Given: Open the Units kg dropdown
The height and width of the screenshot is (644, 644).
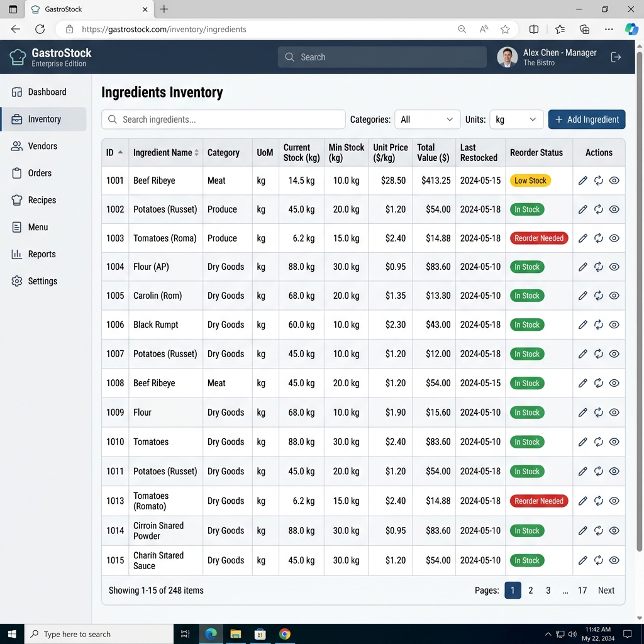Looking at the screenshot, I should [516, 119].
